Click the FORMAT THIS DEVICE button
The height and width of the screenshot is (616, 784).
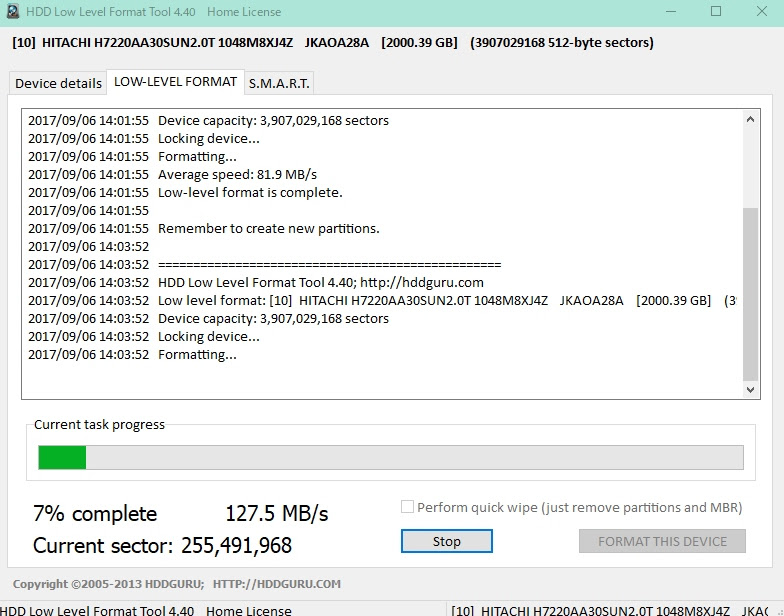(662, 541)
